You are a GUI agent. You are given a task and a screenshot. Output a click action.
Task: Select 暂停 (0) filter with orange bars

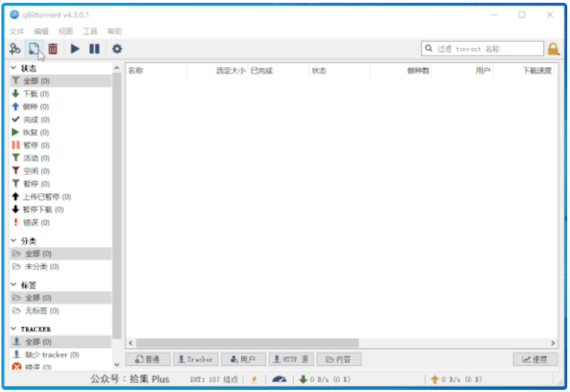click(61, 145)
